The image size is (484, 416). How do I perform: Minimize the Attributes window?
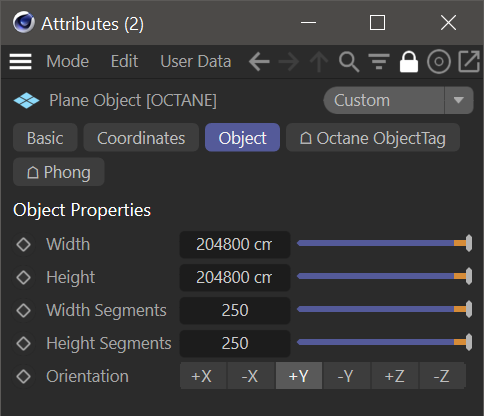click(x=308, y=23)
